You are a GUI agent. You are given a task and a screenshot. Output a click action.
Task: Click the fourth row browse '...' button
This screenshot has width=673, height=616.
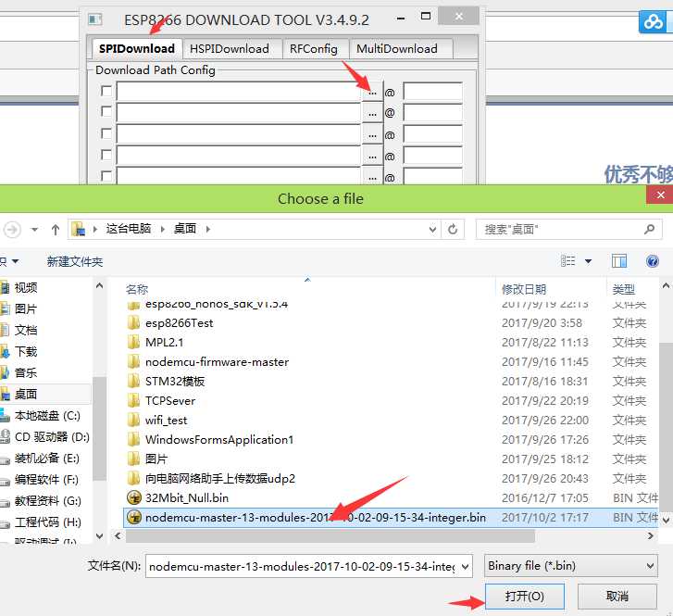click(x=372, y=157)
